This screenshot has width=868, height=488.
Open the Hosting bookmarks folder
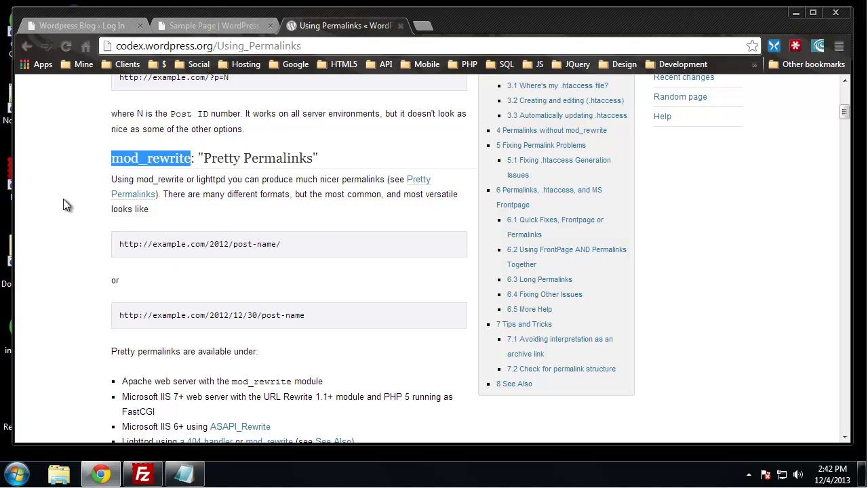coord(239,64)
